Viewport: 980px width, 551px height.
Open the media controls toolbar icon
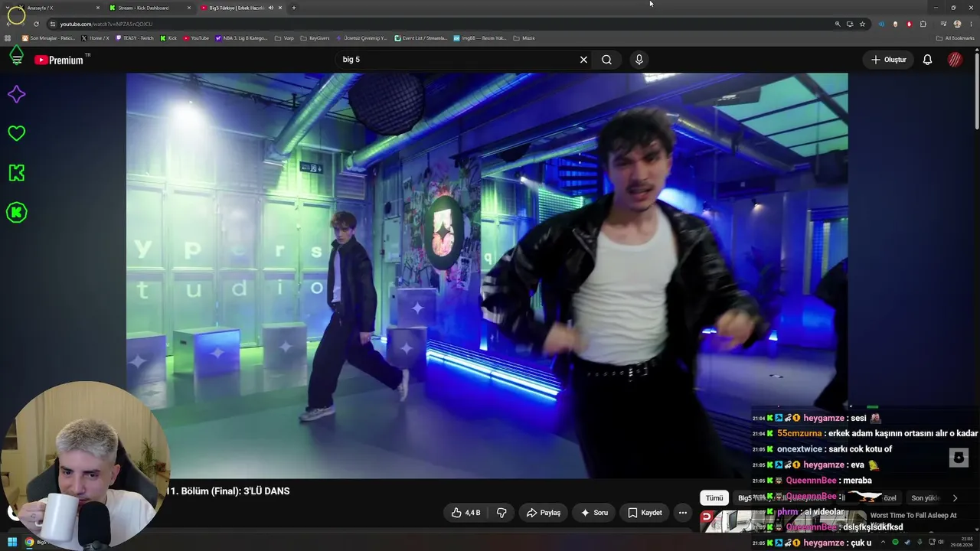[942, 24]
